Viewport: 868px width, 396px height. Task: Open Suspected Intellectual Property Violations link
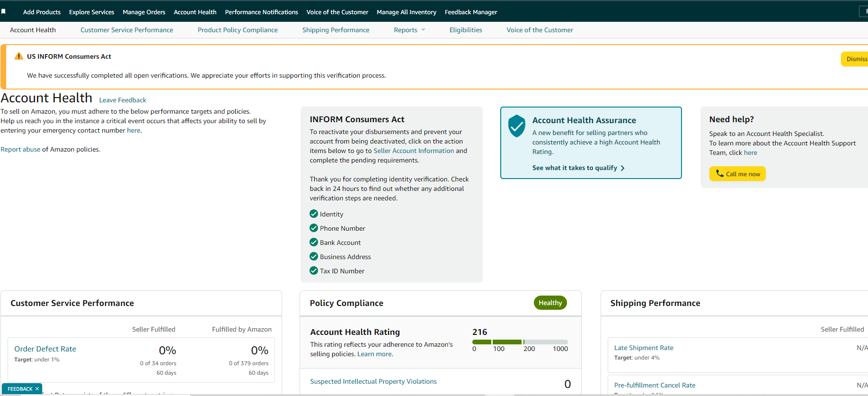(373, 381)
